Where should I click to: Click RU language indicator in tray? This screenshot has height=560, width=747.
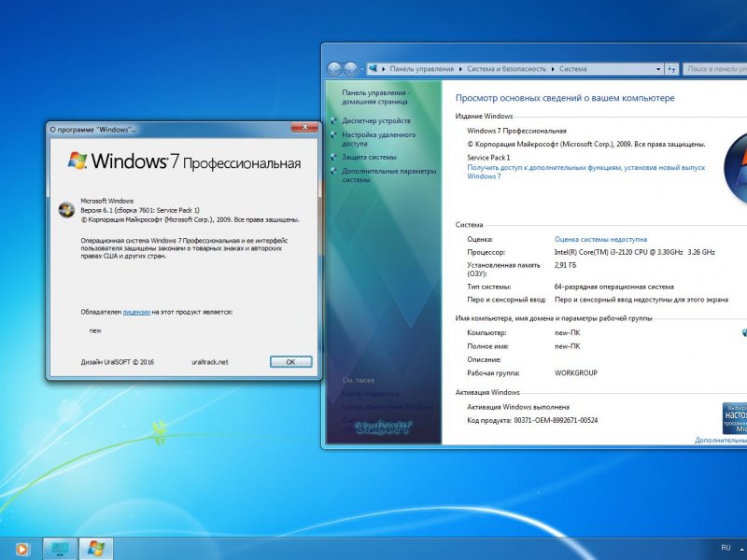[726, 548]
